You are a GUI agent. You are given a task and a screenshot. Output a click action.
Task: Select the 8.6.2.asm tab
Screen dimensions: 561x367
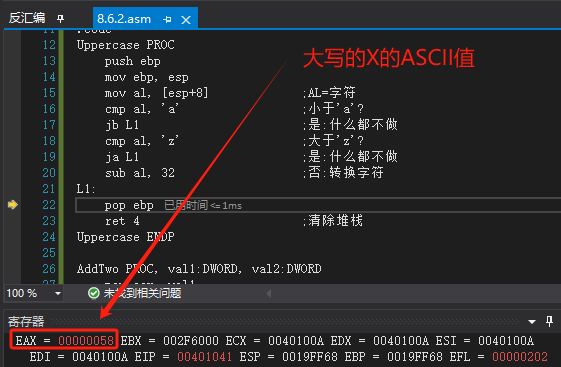pos(124,19)
